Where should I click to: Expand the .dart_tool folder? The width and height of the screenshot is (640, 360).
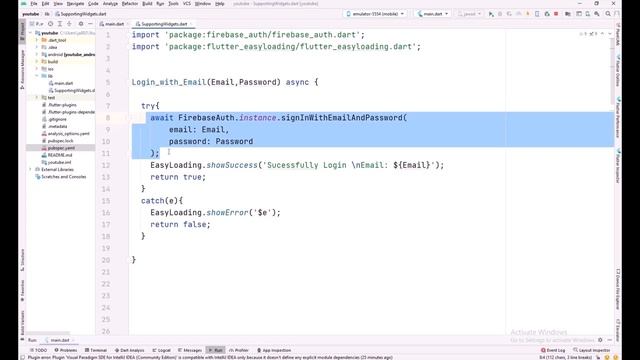pyautogui.click(x=37, y=40)
